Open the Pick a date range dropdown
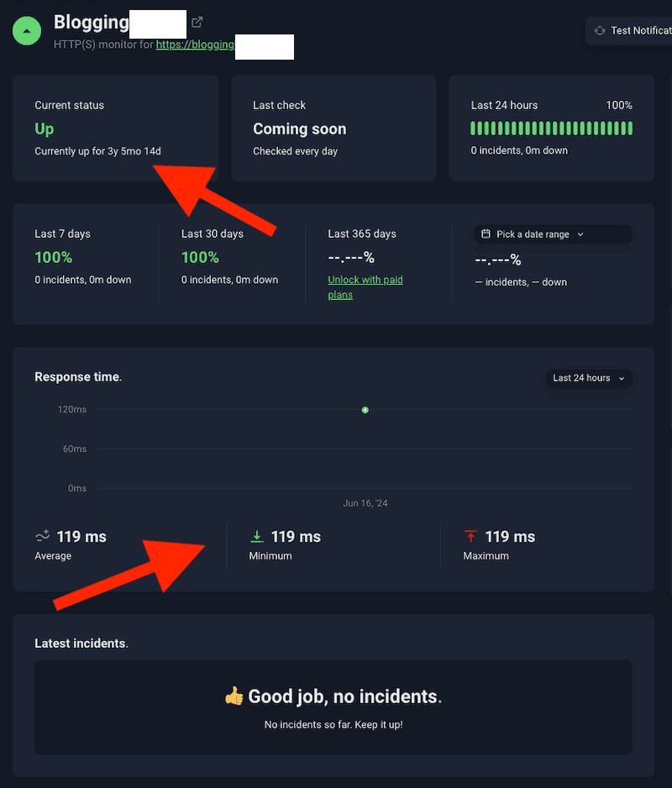The width and height of the screenshot is (672, 788). click(x=553, y=234)
